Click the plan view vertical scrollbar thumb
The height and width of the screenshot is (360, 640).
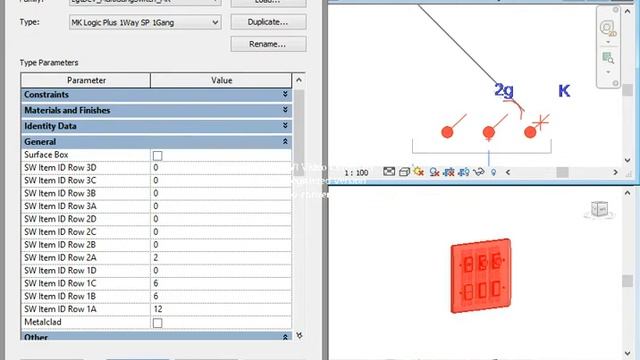point(627,90)
